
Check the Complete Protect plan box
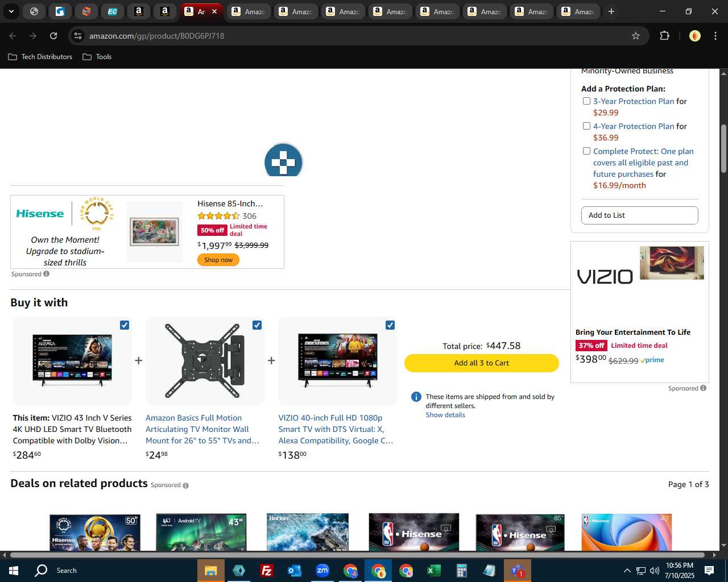click(x=586, y=151)
